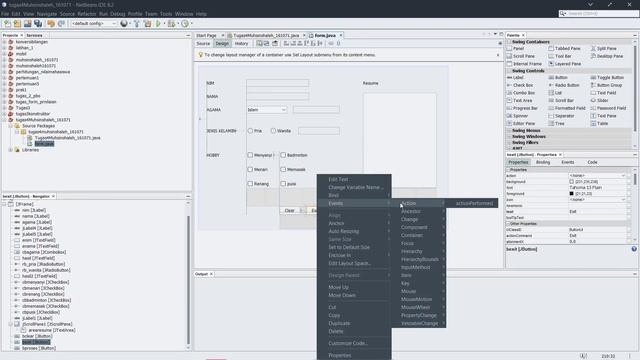
Task: Click the background color swatch property
Action: coord(571,182)
